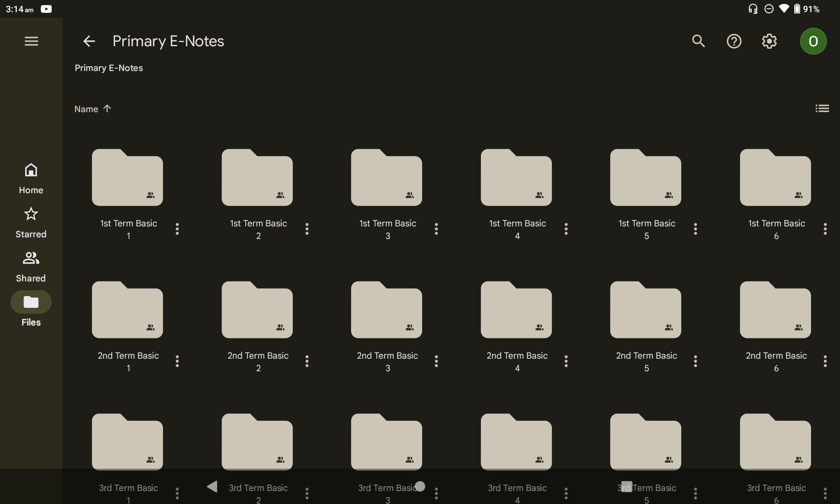
Task: Open the Shared section
Action: 31,267
